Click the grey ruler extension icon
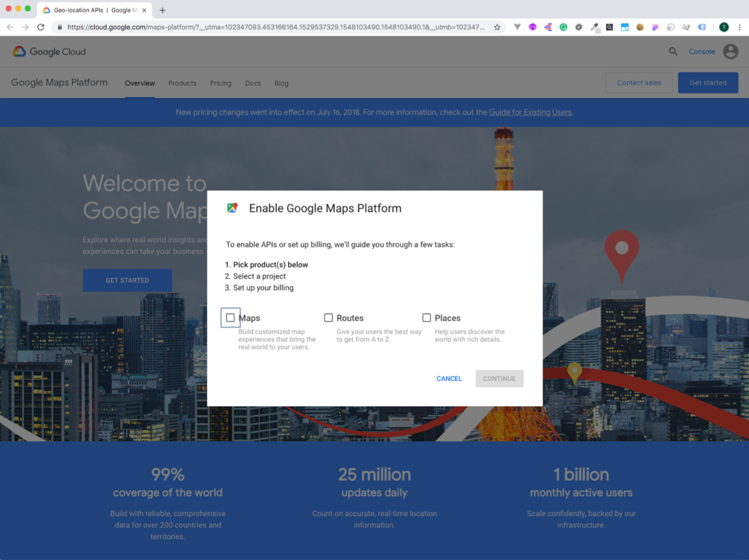The width and height of the screenshot is (749, 560). tap(686, 27)
